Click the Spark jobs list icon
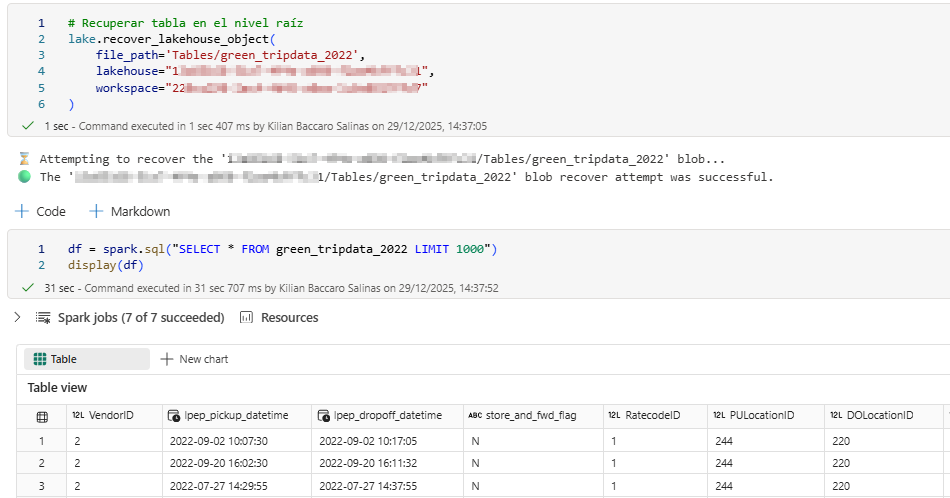 tap(43, 317)
